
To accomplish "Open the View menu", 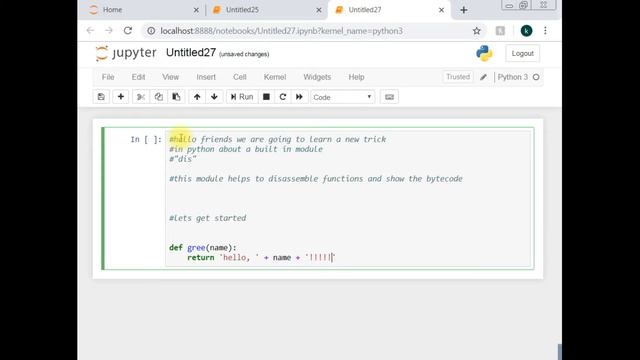I will 171,77.
